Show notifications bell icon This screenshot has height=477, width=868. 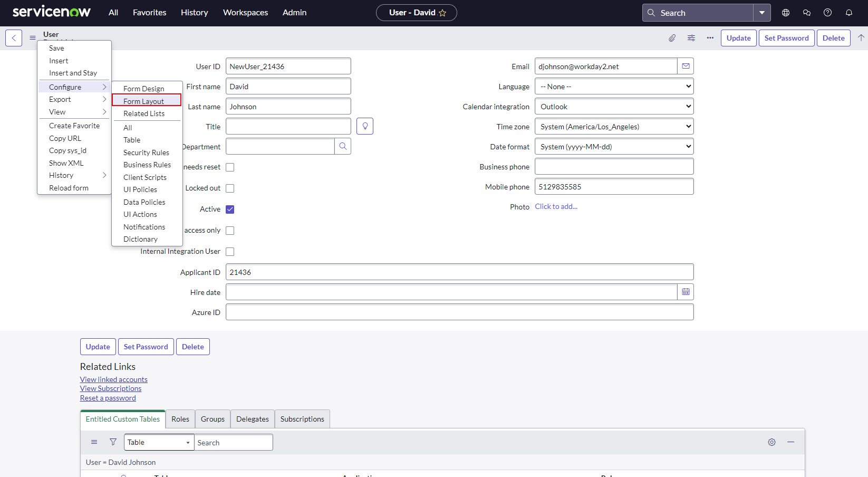coord(849,13)
